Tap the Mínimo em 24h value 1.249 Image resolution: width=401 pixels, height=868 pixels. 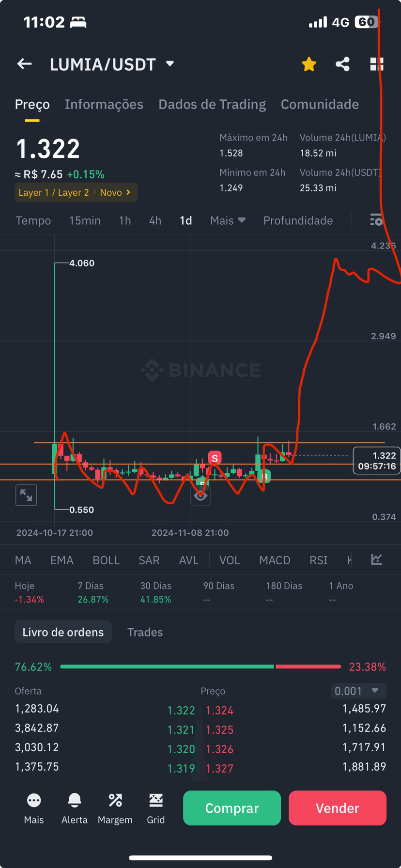click(x=231, y=188)
